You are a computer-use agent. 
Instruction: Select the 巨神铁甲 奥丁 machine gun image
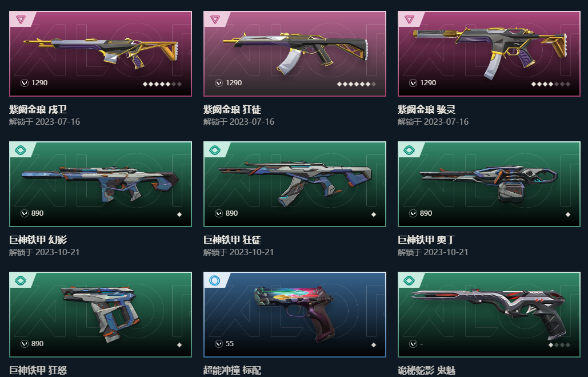coord(488,183)
